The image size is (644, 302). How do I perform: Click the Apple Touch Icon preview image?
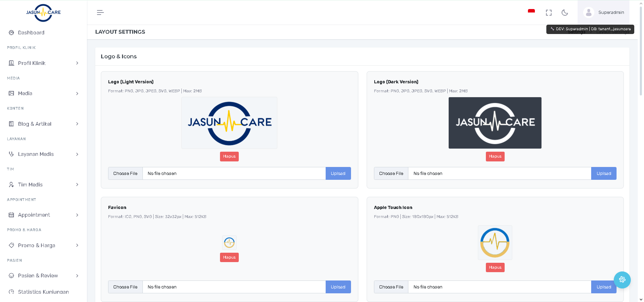[495, 243]
